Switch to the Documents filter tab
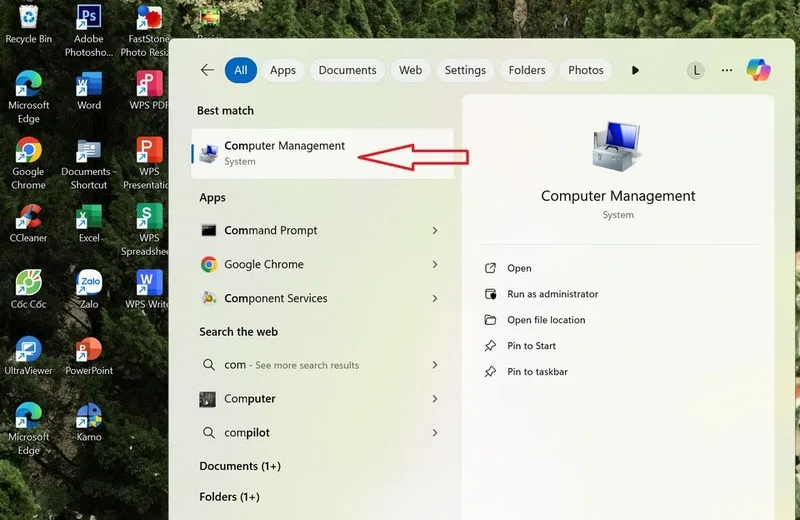Viewport: 800px width, 520px height. (x=347, y=70)
